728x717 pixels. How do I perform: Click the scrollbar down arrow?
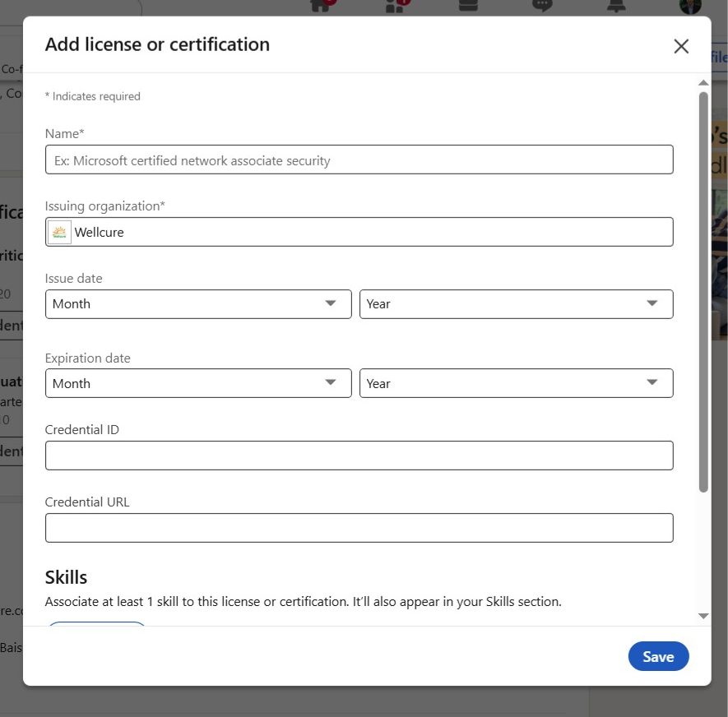point(703,616)
